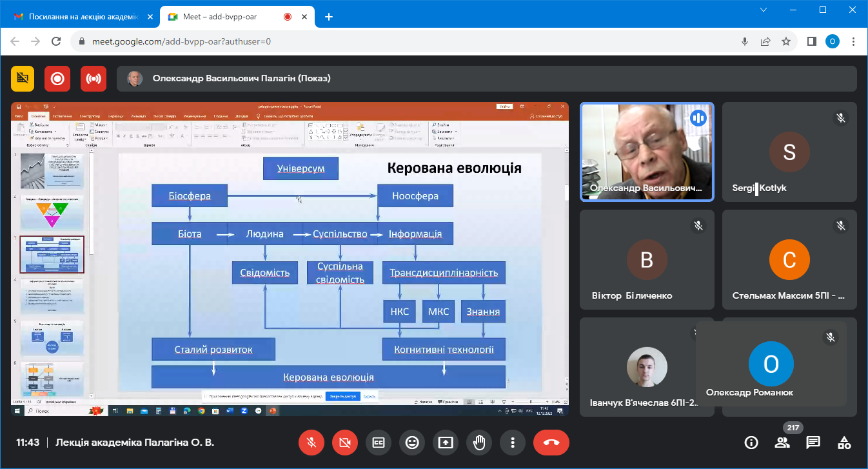Select Олександр Романюк self-view tile
868x469 pixels.
click(771, 364)
